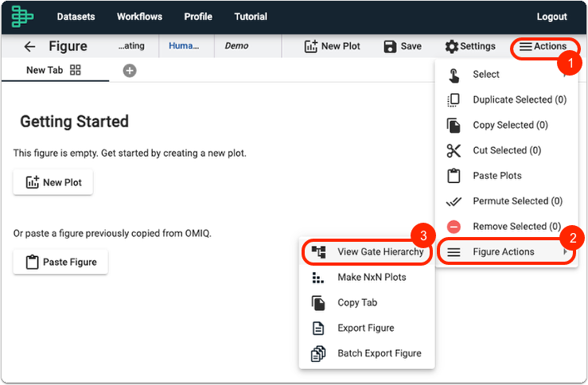Open the Datasets menu

click(76, 17)
